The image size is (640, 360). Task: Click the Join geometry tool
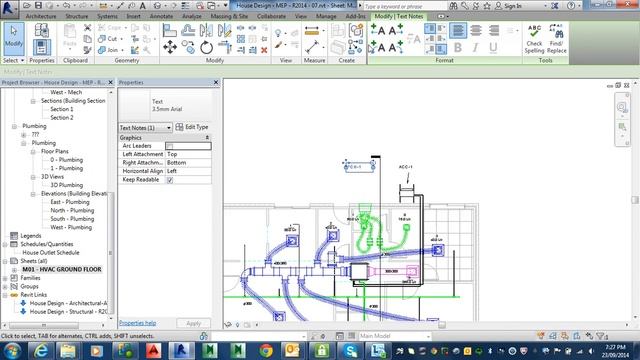click(109, 50)
